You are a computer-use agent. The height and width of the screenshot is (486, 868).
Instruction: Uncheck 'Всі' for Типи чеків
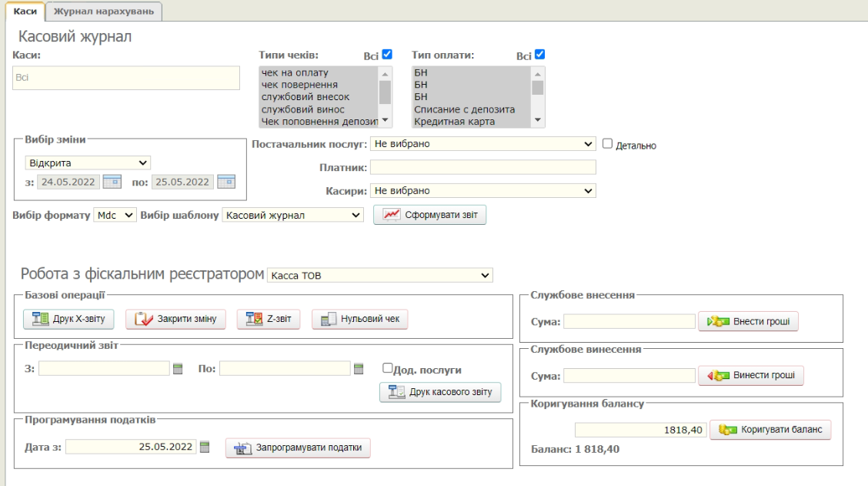(x=387, y=55)
